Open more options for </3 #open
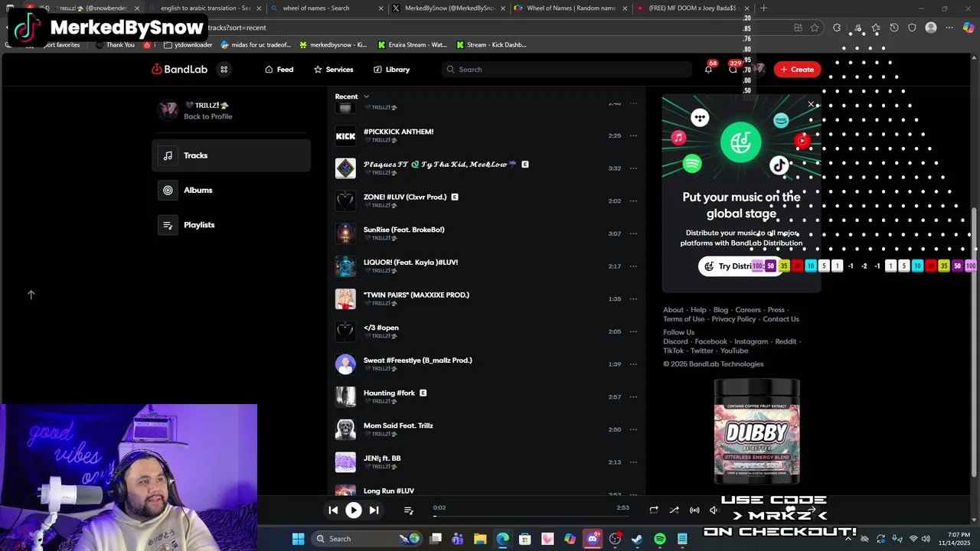This screenshot has width=980, height=551. click(633, 331)
